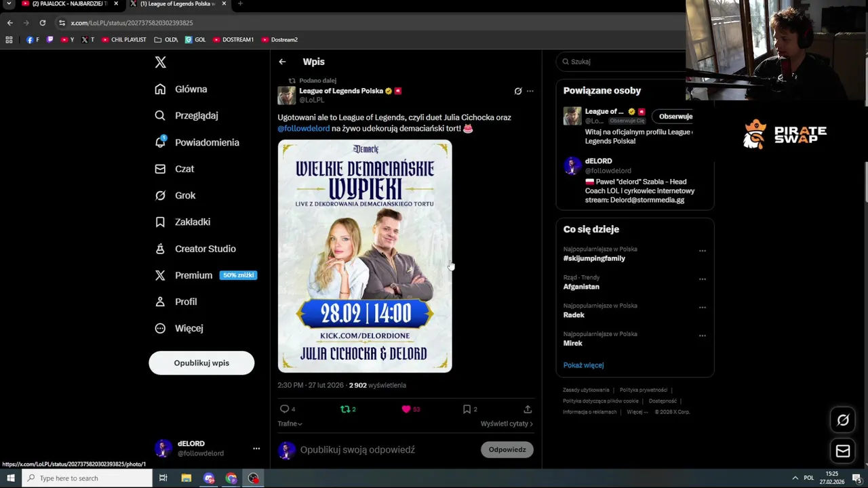Screen dimensions: 868x488
Task: Open Grok from the sidebar
Action: (175, 195)
